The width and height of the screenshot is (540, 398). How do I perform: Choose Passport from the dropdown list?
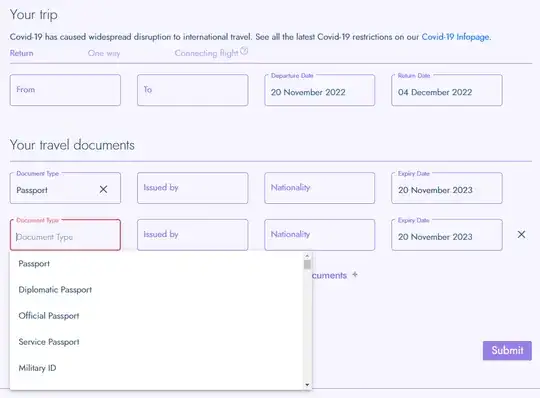[156, 264]
